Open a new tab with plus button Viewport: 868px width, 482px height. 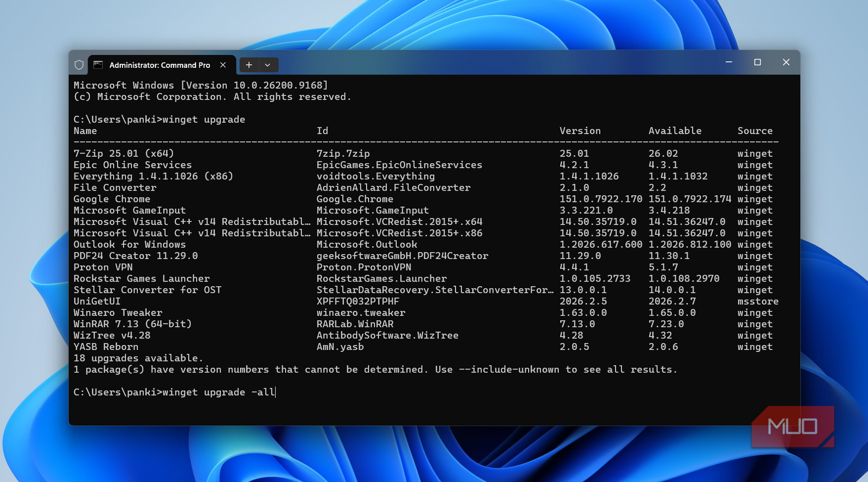[249, 65]
